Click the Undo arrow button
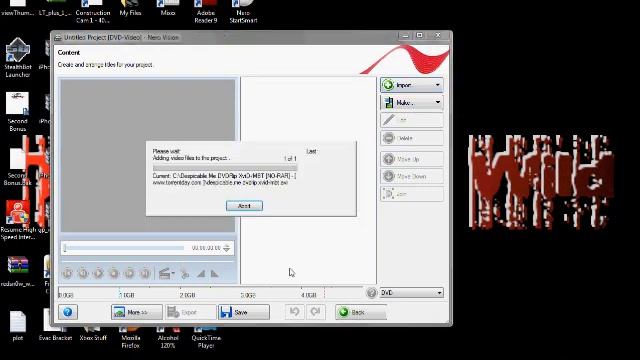 (294, 312)
